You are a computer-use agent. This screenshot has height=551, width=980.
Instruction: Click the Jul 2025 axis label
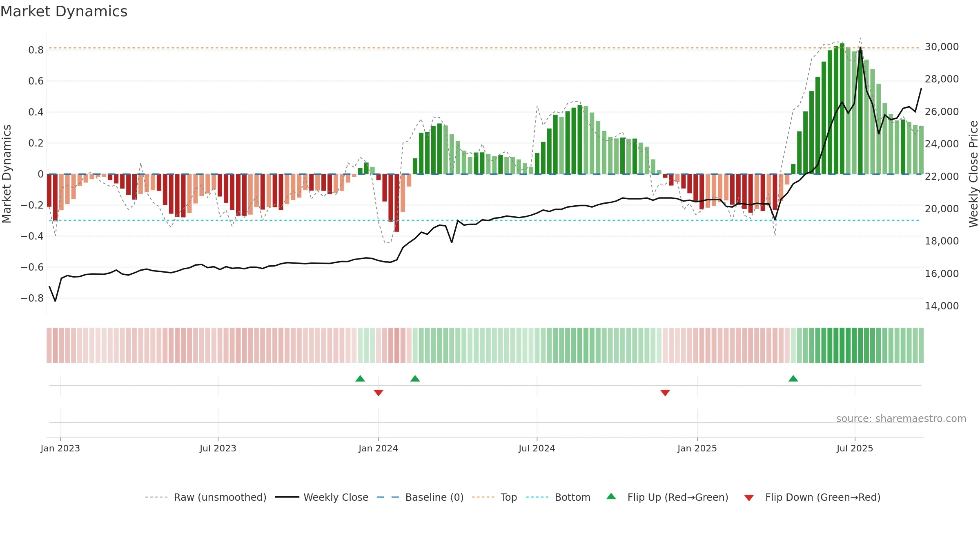pos(855,448)
